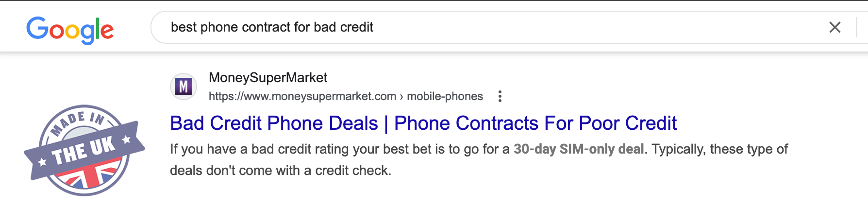This screenshot has height=209, width=868.
Task: Click the mobile-phones breadcrumb
Action: point(445,96)
